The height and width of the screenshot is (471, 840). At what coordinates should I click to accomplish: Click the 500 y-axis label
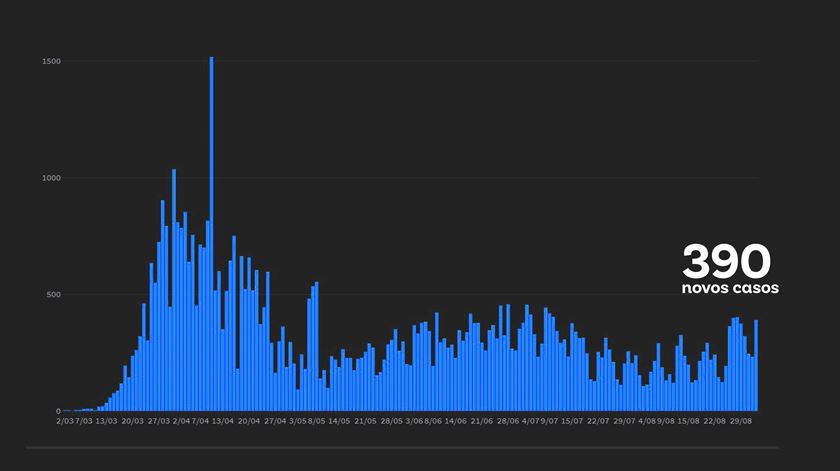coord(53,295)
